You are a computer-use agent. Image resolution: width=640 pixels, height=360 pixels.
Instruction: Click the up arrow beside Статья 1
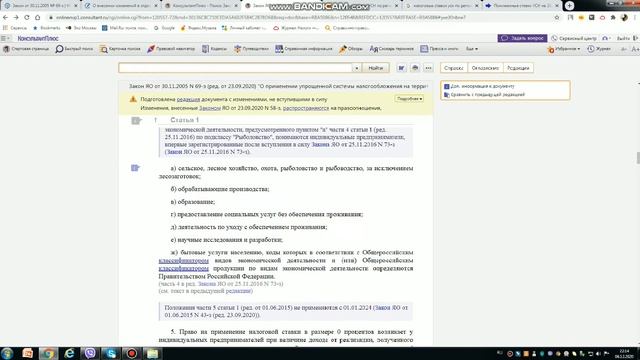click(x=155, y=120)
